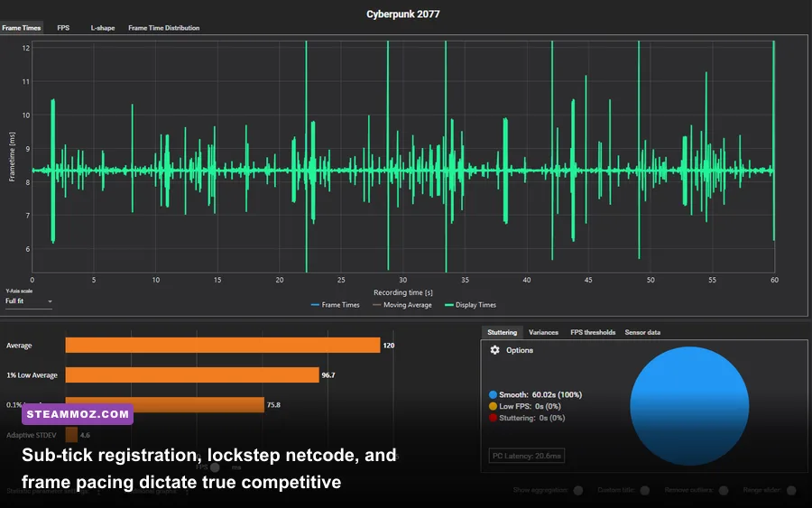Click the Average value 120

[x=388, y=346]
